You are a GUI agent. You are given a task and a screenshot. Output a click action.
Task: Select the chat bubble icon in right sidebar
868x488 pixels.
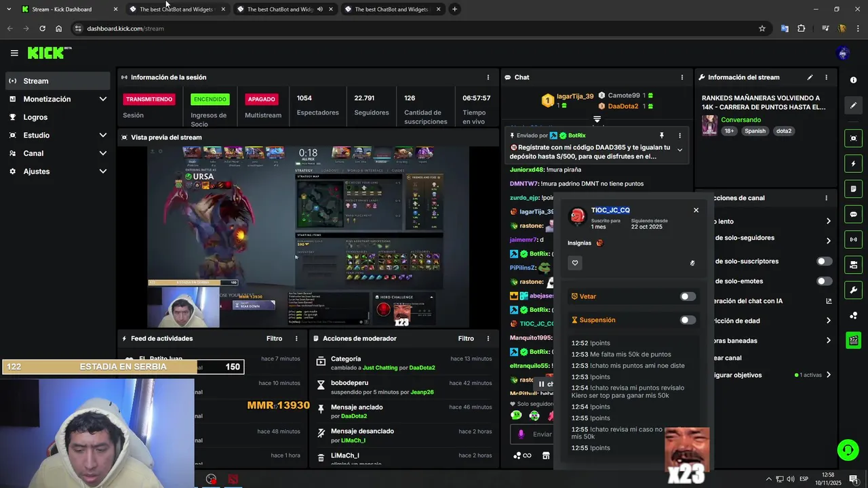click(853, 214)
